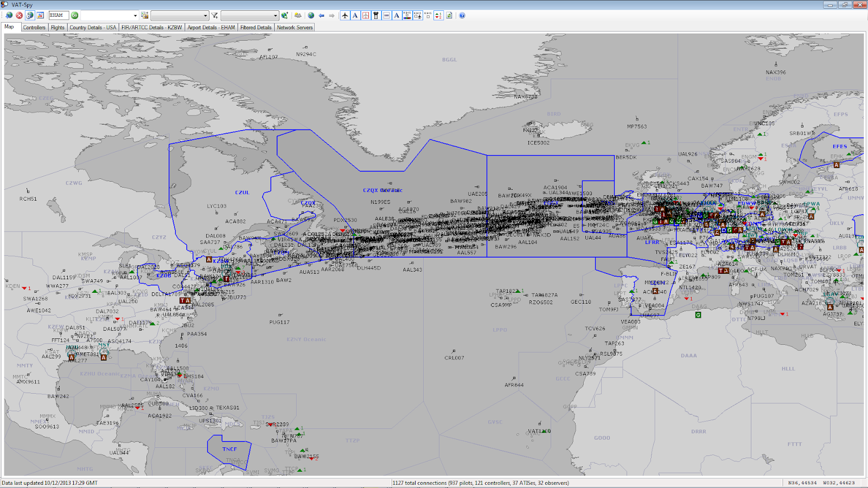Click the blue forward arrow icon
The image size is (868, 488).
click(x=332, y=16)
